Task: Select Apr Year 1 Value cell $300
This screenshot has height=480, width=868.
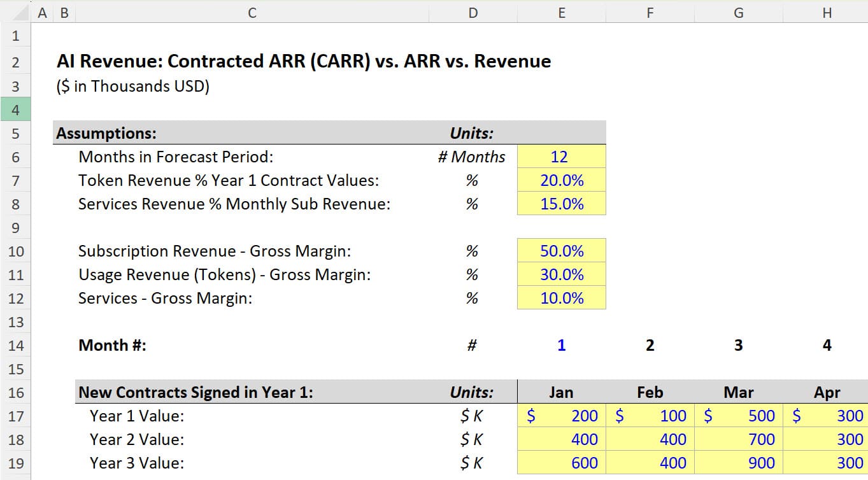Action: point(827,416)
